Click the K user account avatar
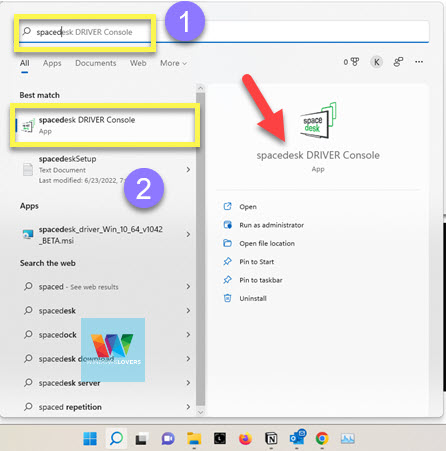 376,62
